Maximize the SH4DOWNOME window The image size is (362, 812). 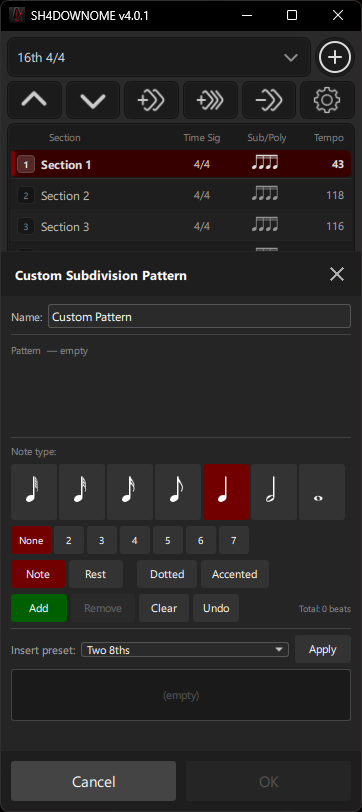[x=292, y=16]
